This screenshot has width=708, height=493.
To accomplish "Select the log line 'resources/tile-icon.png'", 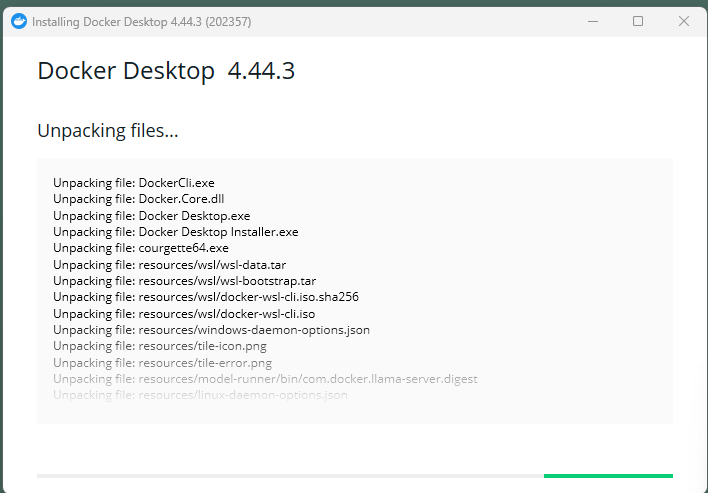I will [160, 346].
